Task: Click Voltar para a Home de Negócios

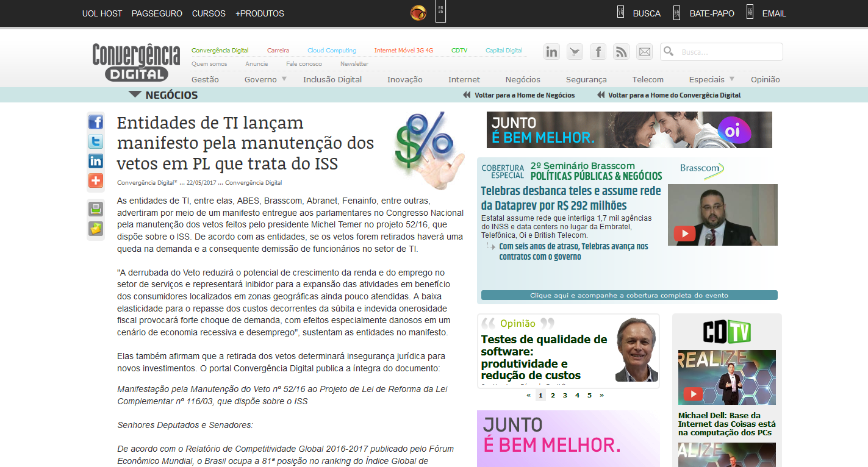Action: point(525,95)
